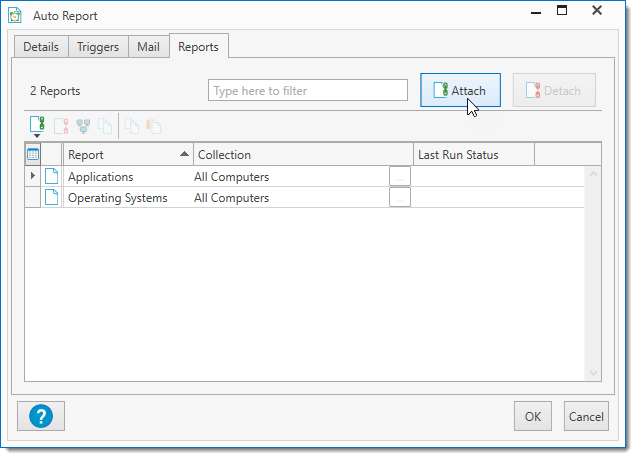Open help with the question mark button
Image resolution: width=636 pixels, height=458 pixels.
(x=41, y=416)
